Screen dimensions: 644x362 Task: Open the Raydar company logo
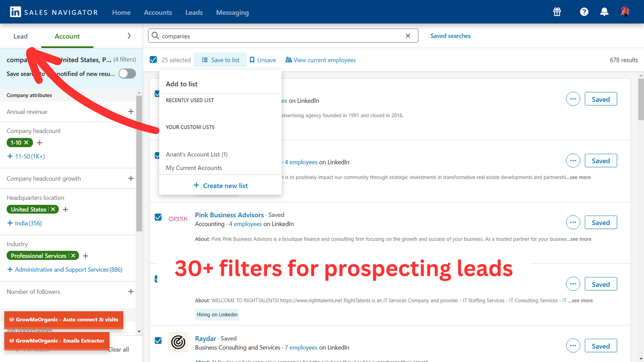click(178, 342)
